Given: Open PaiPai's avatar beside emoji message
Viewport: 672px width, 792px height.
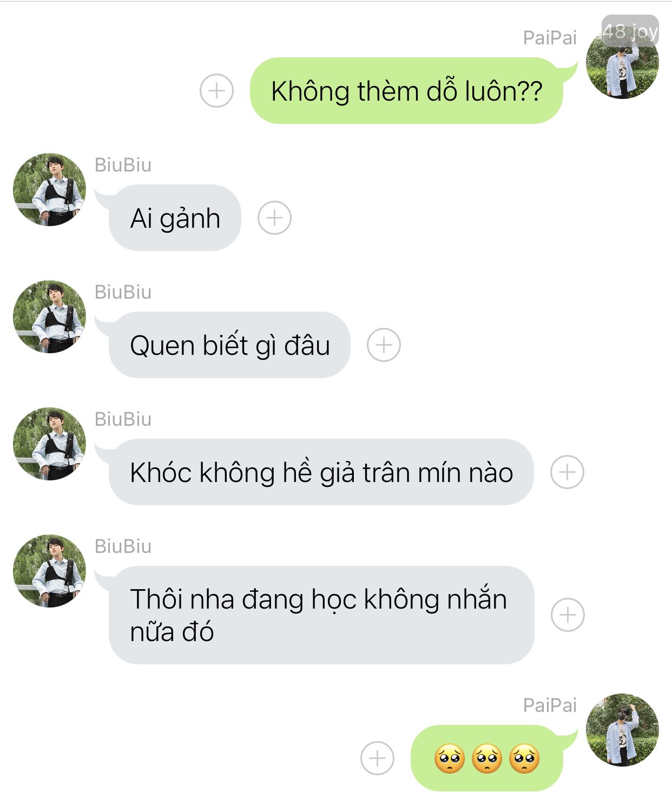Looking at the screenshot, I should coord(622,730).
